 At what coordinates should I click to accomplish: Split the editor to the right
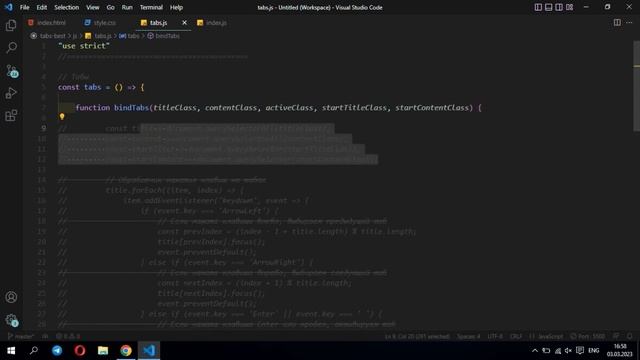click(617, 23)
